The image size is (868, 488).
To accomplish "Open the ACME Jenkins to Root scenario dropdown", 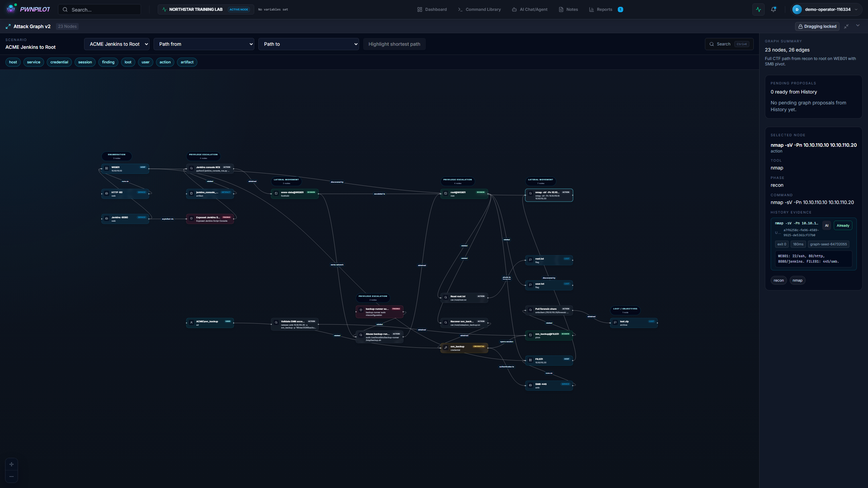I will (117, 44).
